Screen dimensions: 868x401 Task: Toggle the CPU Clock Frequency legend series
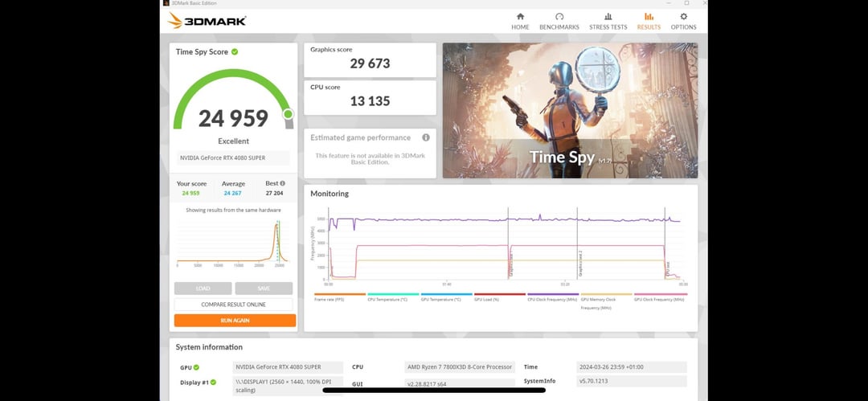coord(553,297)
